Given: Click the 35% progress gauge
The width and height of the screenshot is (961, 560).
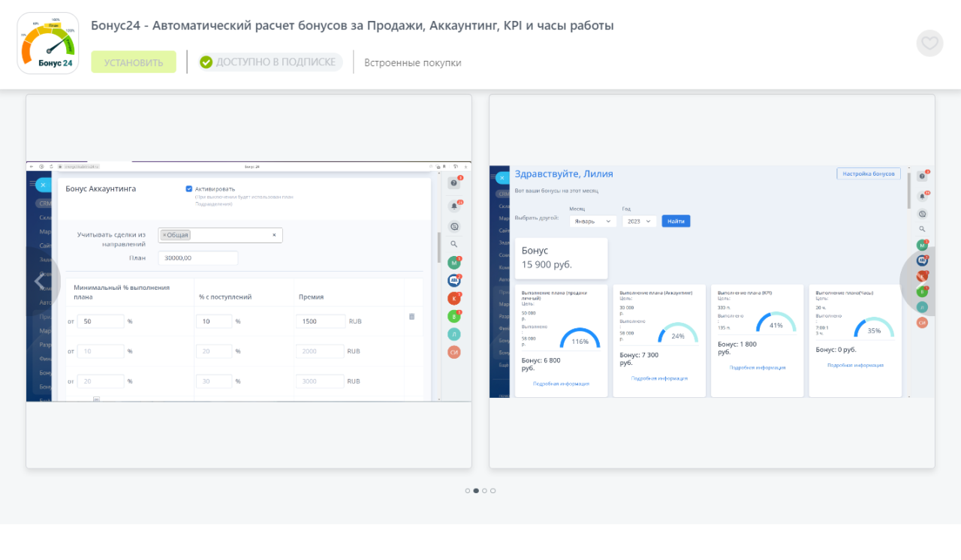Looking at the screenshot, I should pyautogui.click(x=874, y=328).
